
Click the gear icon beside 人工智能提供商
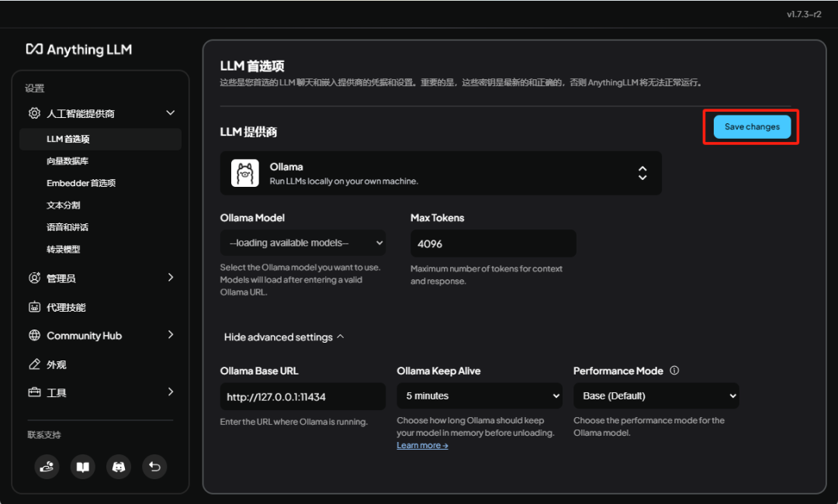point(34,113)
